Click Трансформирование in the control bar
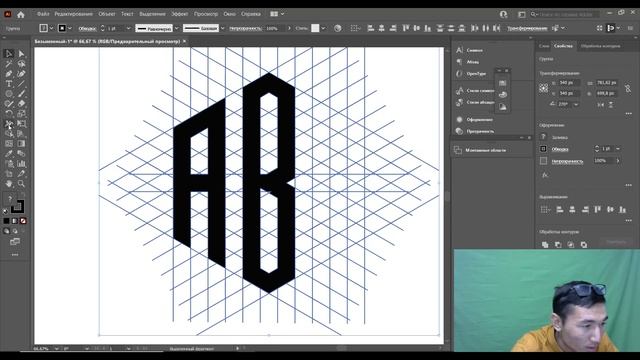This screenshot has width=640, height=360. tap(527, 28)
